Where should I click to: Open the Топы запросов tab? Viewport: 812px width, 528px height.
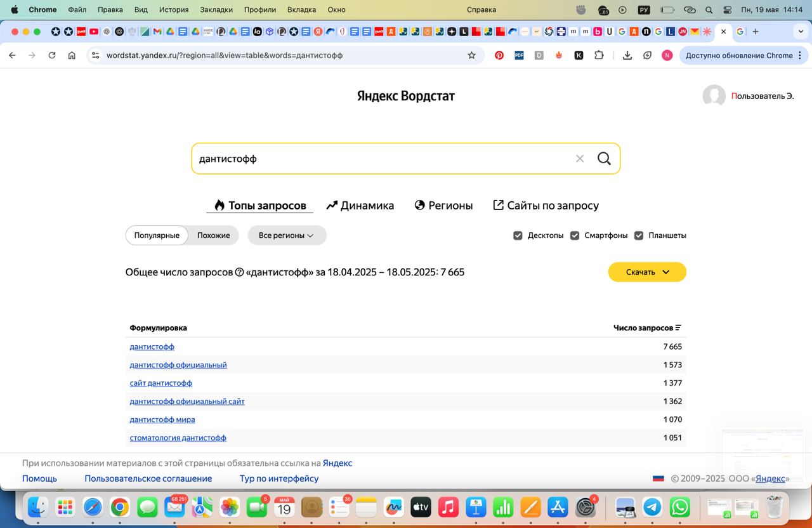pyautogui.click(x=260, y=206)
